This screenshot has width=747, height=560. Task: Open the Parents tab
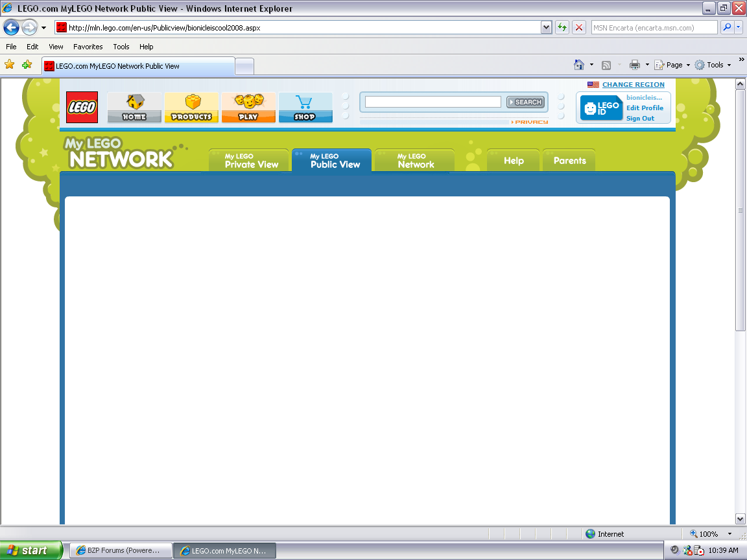coord(569,161)
